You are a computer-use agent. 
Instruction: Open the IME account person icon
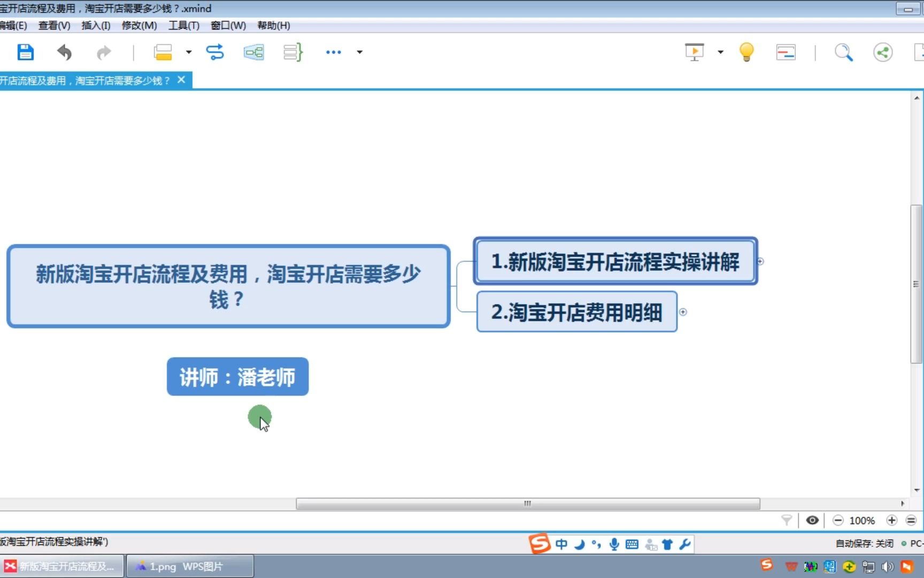(x=651, y=545)
